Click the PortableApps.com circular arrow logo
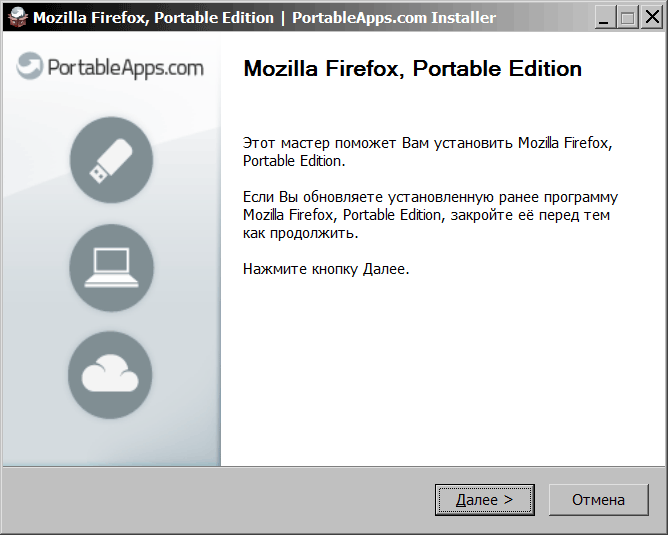 pos(31,68)
